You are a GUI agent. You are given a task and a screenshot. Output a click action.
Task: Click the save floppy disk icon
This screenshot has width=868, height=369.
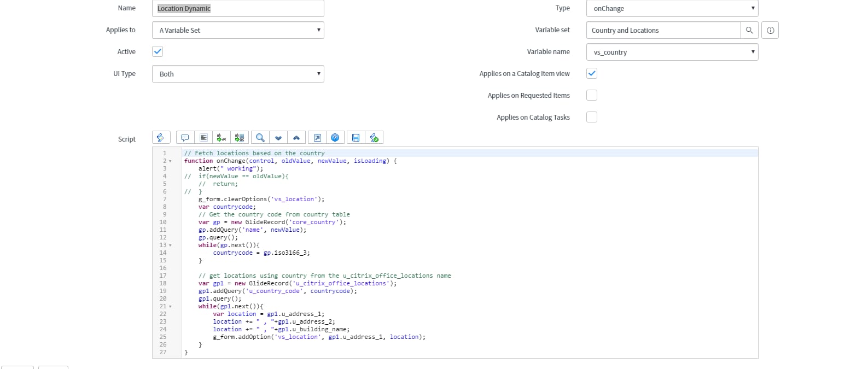tap(356, 138)
